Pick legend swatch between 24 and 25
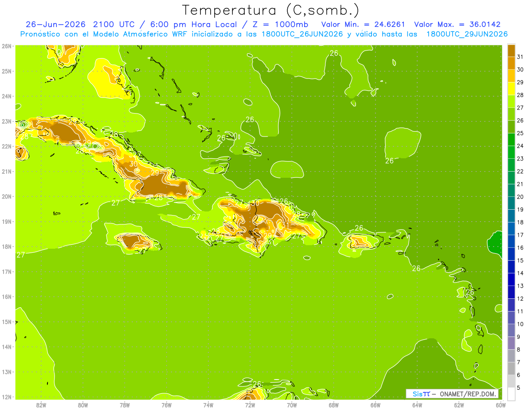532x411 pixels. (x=512, y=140)
